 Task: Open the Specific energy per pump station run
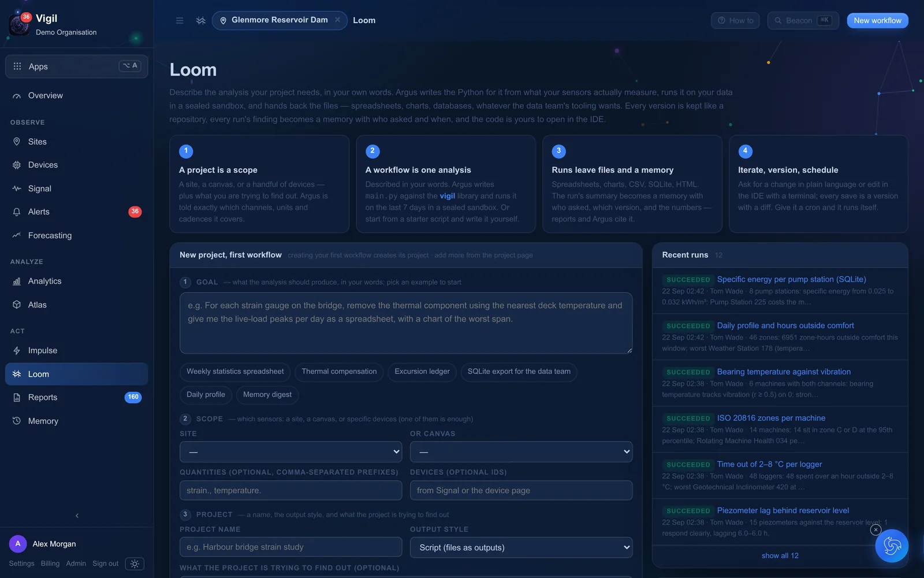point(791,279)
